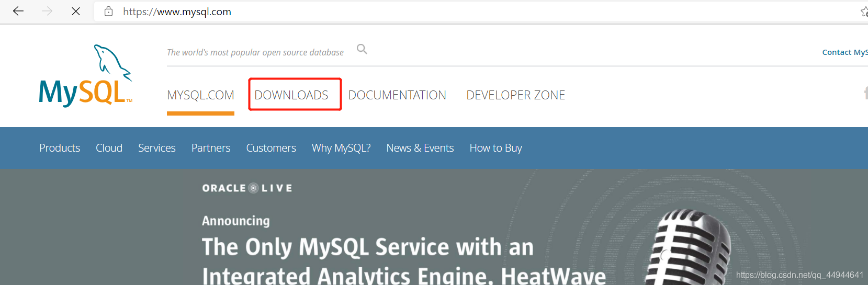
Task: Click the browser back arrow
Action: tap(18, 11)
